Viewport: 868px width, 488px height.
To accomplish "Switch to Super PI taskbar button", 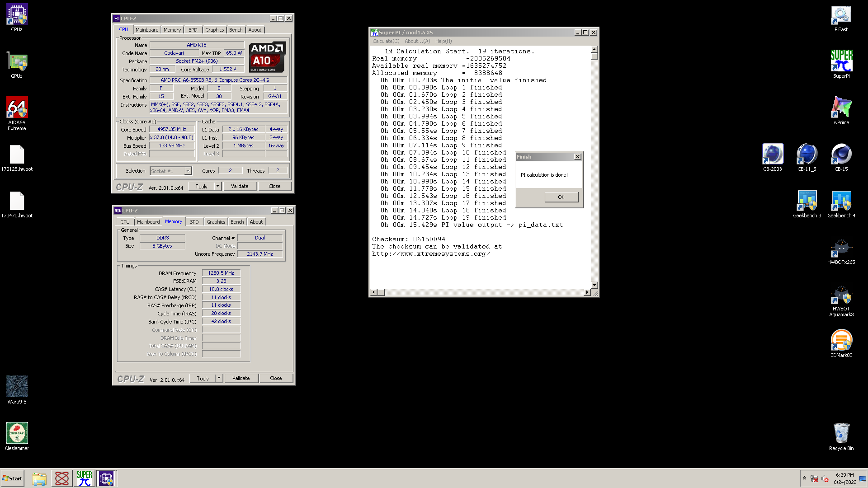I will (x=85, y=479).
